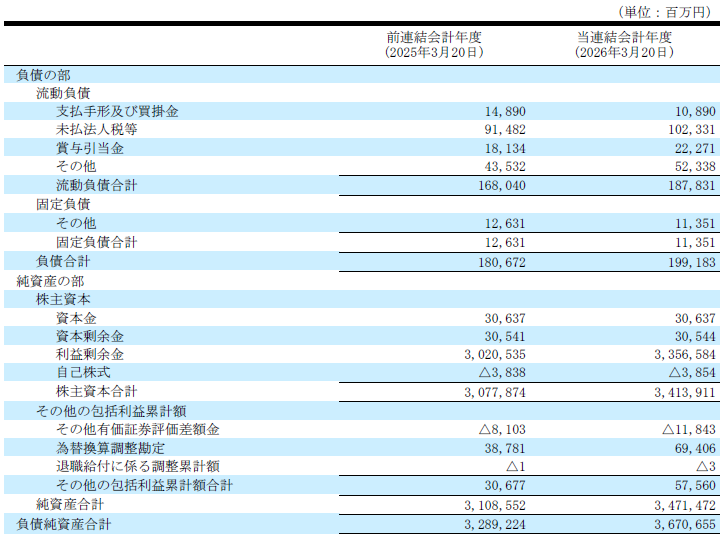Viewport: 726px width, 536px height.
Task: Click the 負債の部 section heading
Action: point(43,75)
